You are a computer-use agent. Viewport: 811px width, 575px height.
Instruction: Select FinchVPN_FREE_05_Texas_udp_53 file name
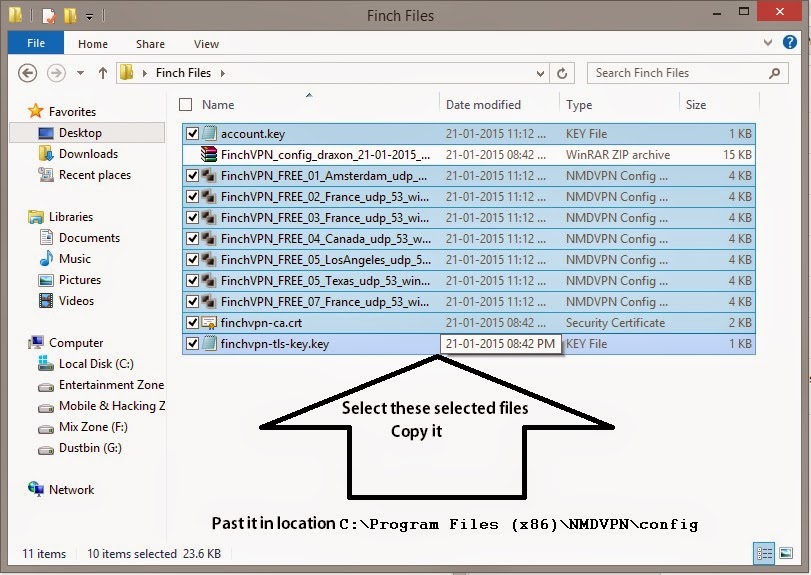[x=325, y=281]
